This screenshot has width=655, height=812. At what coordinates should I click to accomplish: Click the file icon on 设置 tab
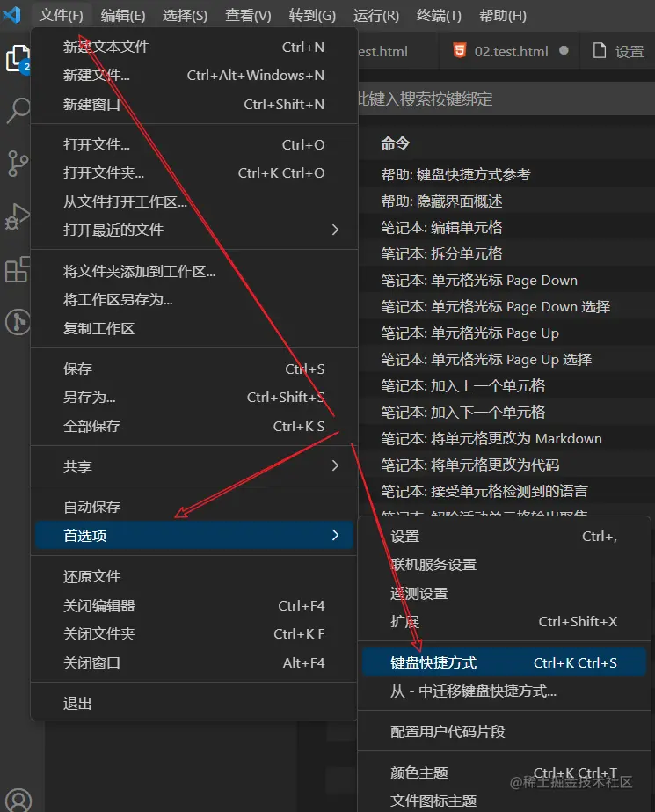(x=599, y=51)
